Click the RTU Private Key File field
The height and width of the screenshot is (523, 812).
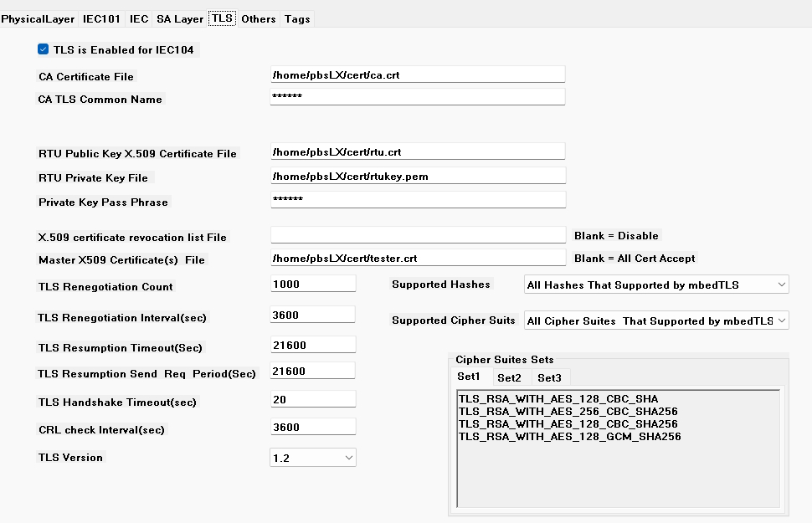coord(417,176)
